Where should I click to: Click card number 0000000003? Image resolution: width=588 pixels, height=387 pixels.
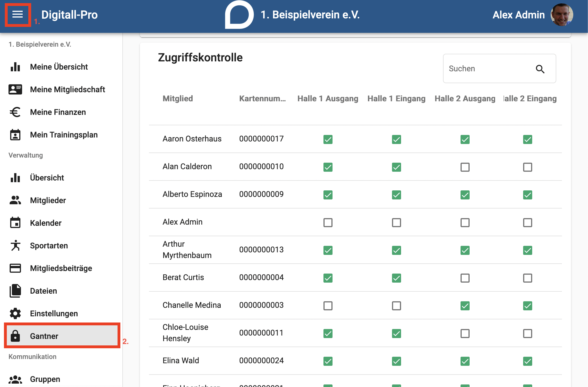(261, 305)
